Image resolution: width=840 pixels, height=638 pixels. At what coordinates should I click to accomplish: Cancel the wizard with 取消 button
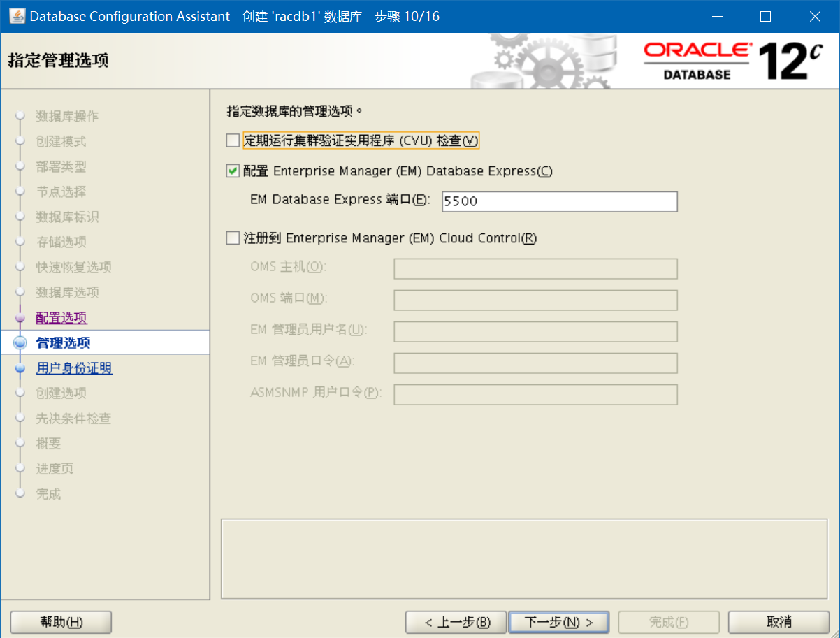(779, 622)
